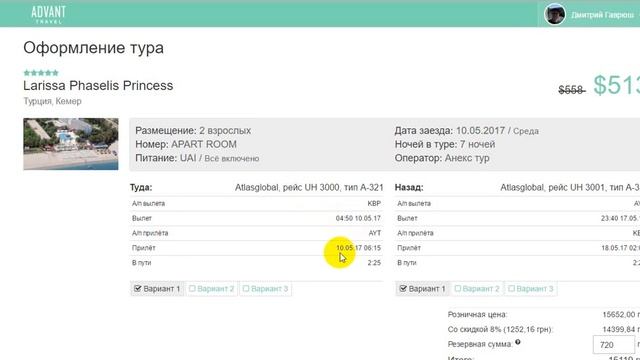Click the hotel star rating icons
This screenshot has width=640, height=360.
click(x=41, y=73)
